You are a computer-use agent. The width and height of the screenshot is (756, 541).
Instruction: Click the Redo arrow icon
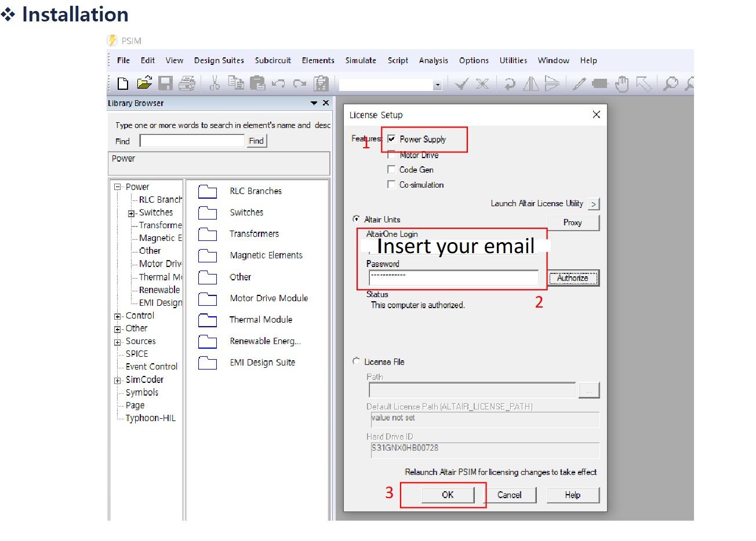pyautogui.click(x=299, y=84)
